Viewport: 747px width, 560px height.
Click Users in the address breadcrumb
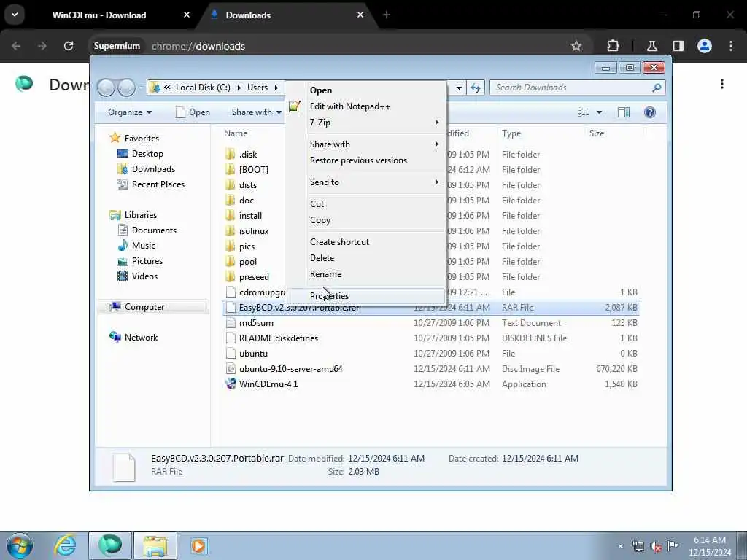coord(258,87)
